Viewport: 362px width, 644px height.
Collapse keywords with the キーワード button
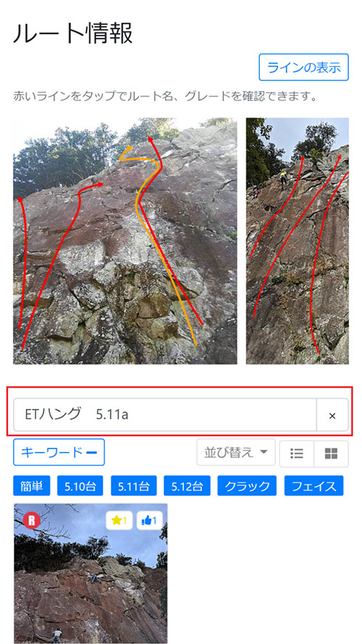point(59,452)
